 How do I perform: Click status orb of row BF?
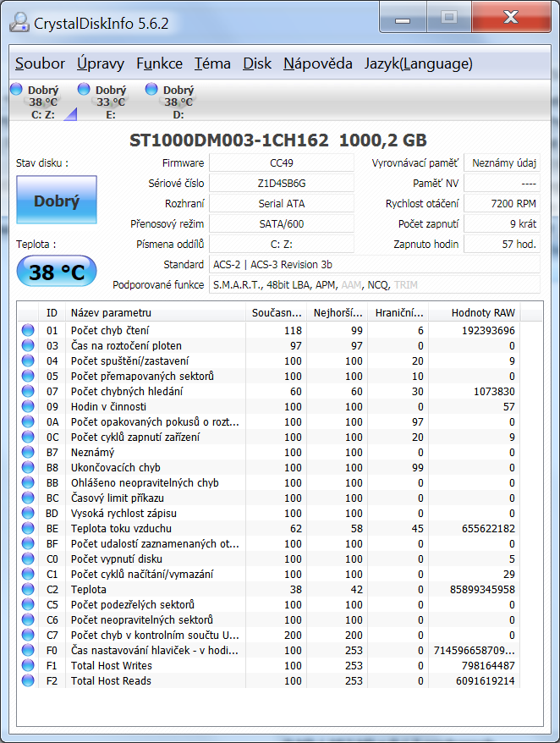28,543
